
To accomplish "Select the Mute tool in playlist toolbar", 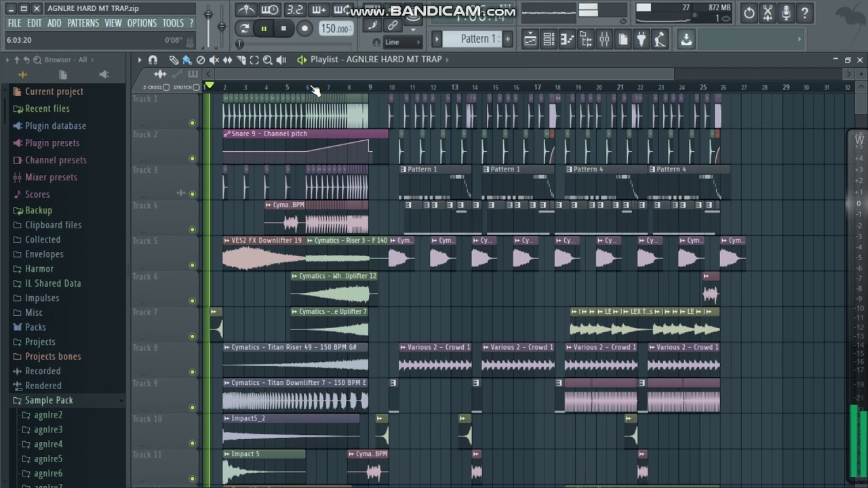I will (214, 60).
